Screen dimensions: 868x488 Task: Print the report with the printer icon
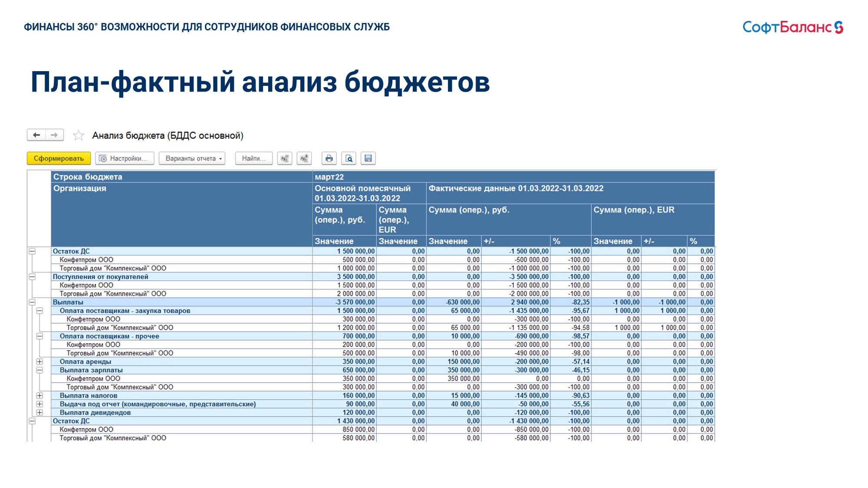coord(329,158)
